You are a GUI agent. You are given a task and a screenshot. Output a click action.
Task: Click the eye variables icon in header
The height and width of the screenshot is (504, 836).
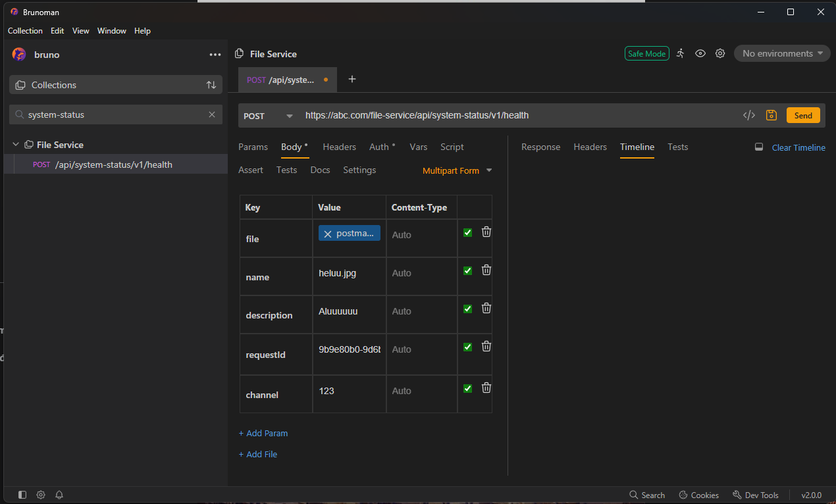pyautogui.click(x=700, y=53)
